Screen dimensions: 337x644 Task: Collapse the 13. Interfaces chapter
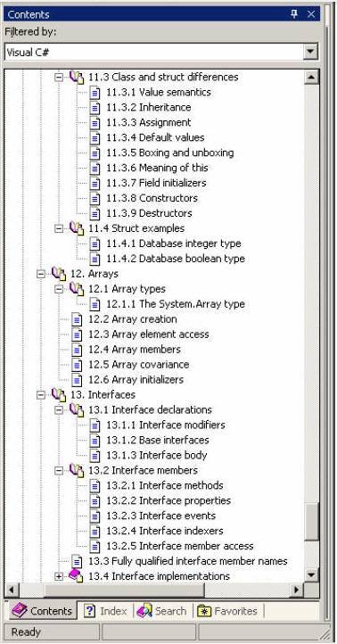pyautogui.click(x=41, y=395)
